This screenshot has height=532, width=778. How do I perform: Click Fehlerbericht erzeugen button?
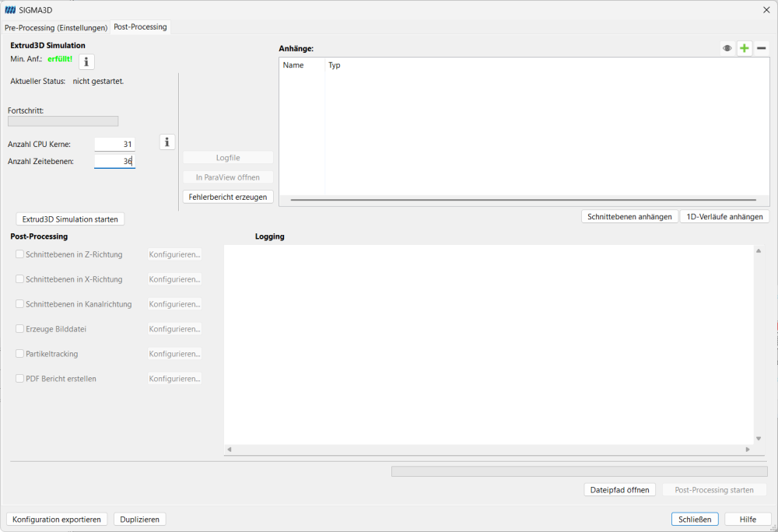[228, 197]
